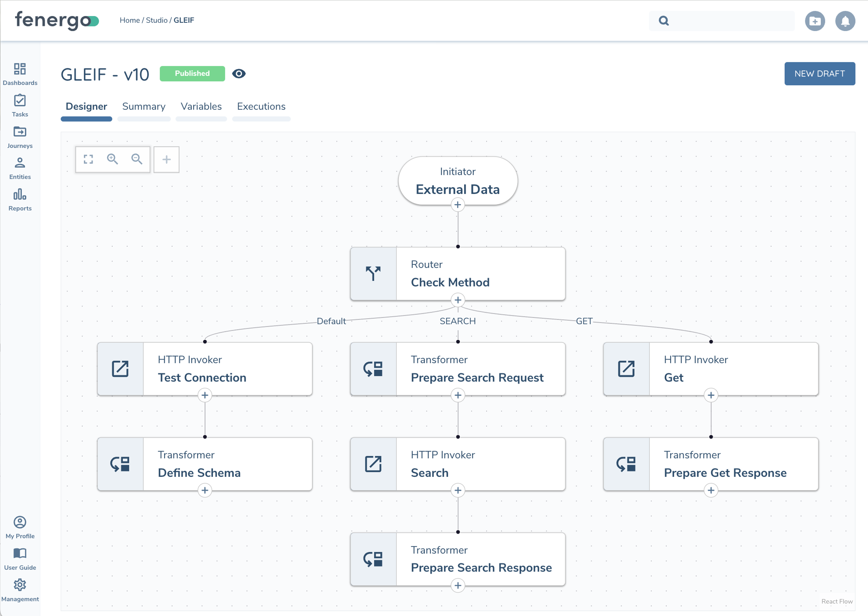The image size is (868, 616).
Task: Click the NEW DRAFT button
Action: coord(819,74)
